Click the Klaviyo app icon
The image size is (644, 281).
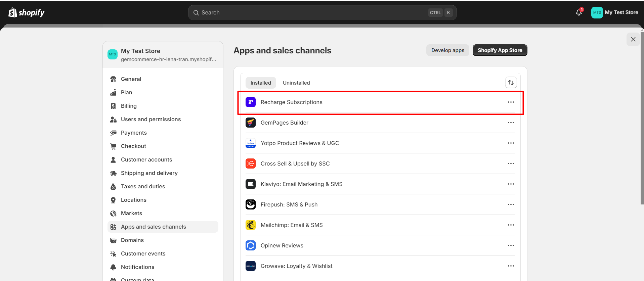pos(251,184)
